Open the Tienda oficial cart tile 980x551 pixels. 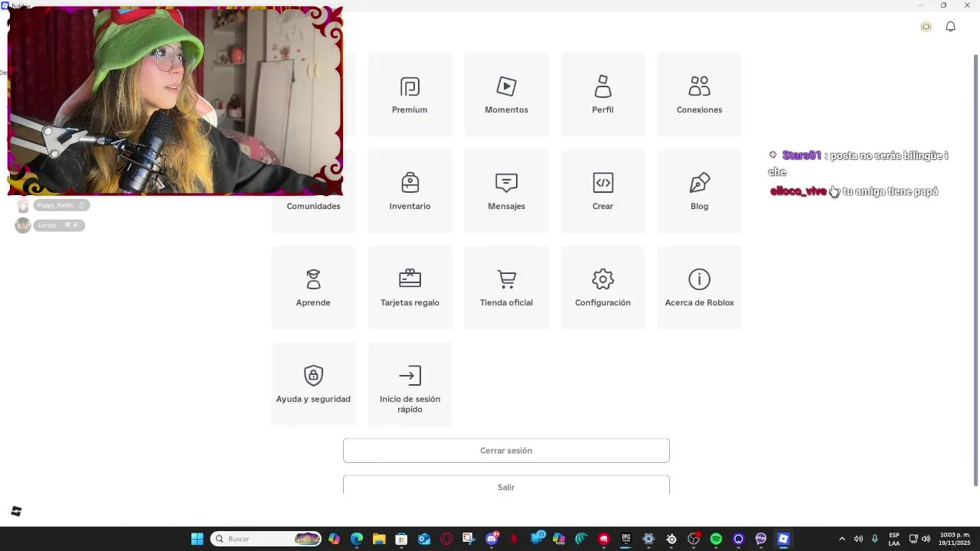pyautogui.click(x=506, y=288)
